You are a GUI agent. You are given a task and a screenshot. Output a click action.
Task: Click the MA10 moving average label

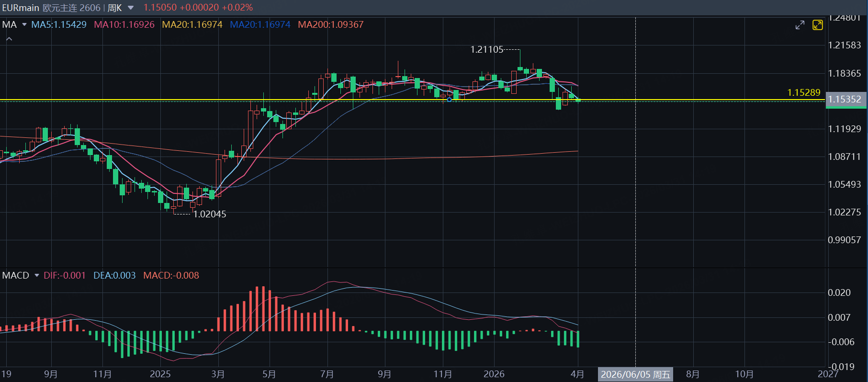124,24
